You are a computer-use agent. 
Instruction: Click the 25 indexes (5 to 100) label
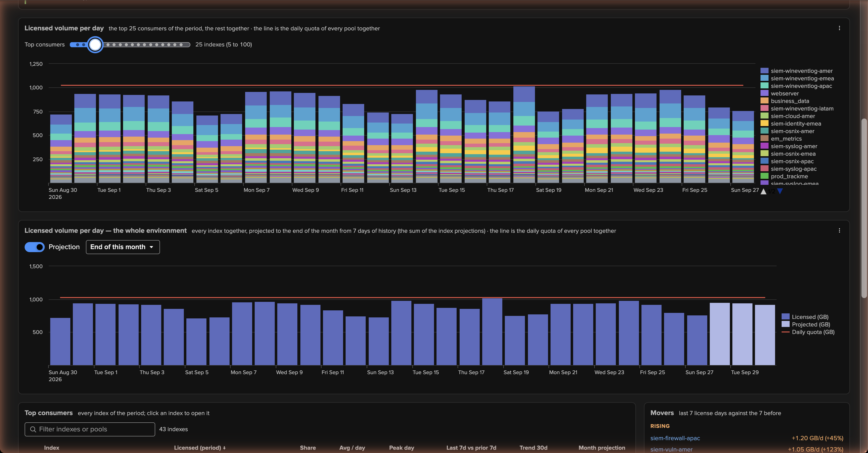[x=224, y=44]
